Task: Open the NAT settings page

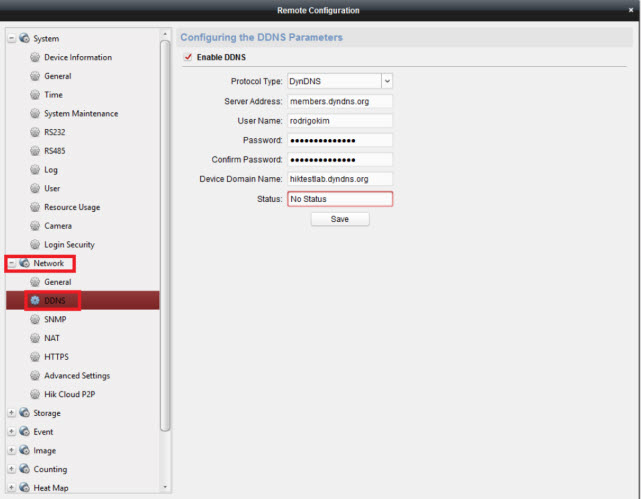Action: click(x=53, y=338)
